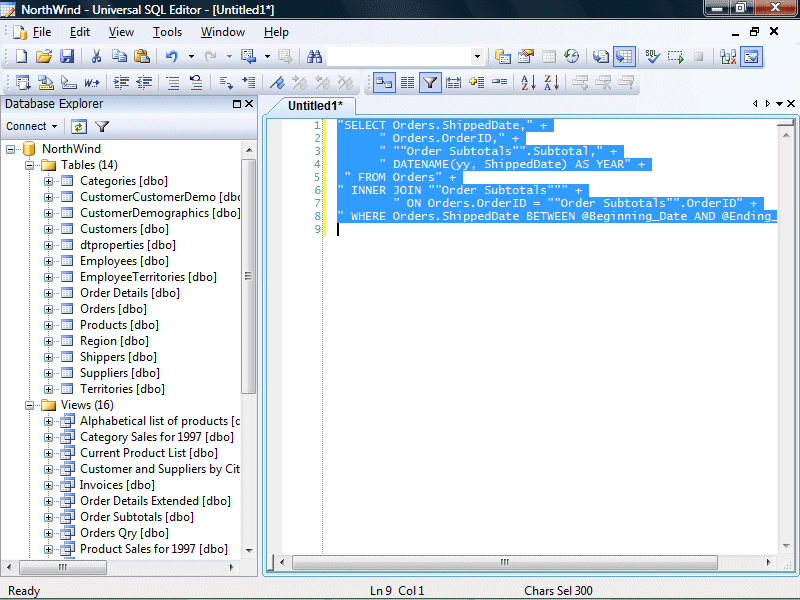Expand the Orders [dbo] table node

[x=48, y=309]
